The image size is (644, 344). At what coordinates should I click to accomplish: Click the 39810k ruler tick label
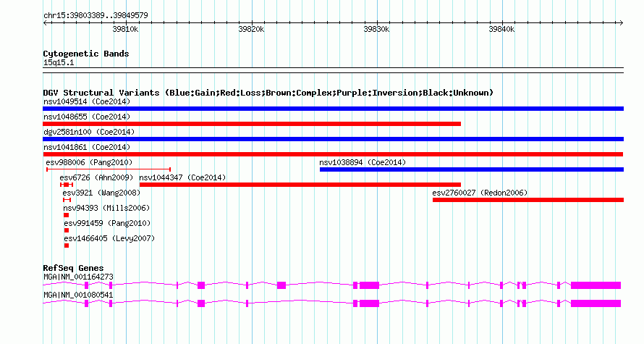coord(125,29)
